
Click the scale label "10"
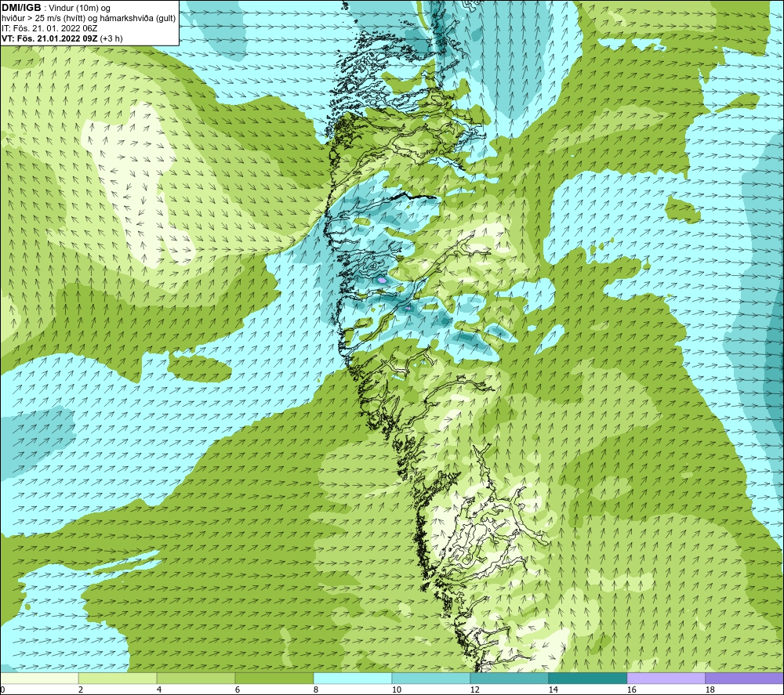pyautogui.click(x=397, y=690)
